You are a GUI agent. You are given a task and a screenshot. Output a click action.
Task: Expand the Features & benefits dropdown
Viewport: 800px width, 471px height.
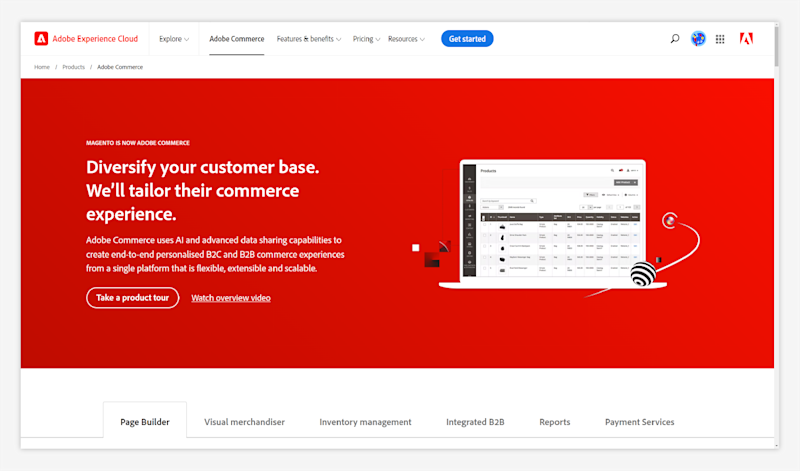(x=309, y=39)
